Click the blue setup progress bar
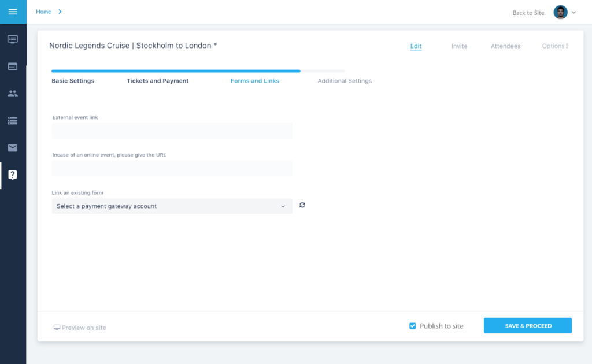The height and width of the screenshot is (364, 592). point(176,71)
